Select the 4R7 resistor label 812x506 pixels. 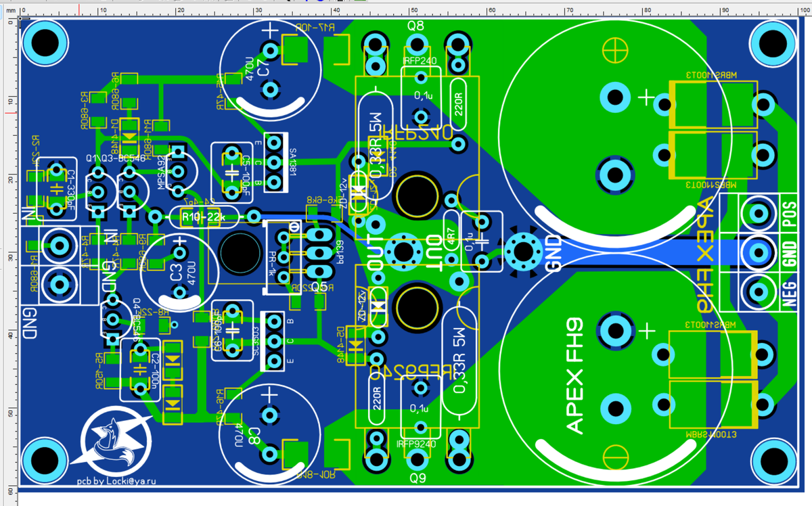(x=452, y=237)
